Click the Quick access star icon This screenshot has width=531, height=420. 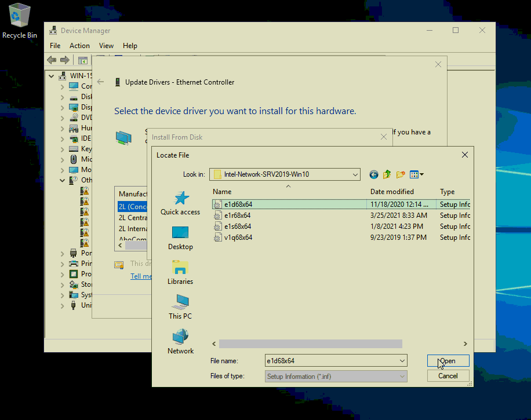click(180, 199)
